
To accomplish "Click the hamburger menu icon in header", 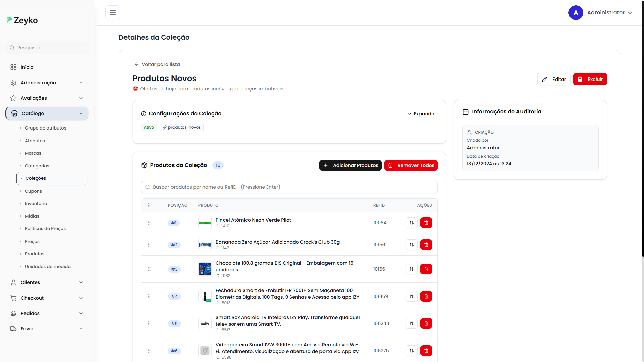I will pyautogui.click(x=113, y=13).
